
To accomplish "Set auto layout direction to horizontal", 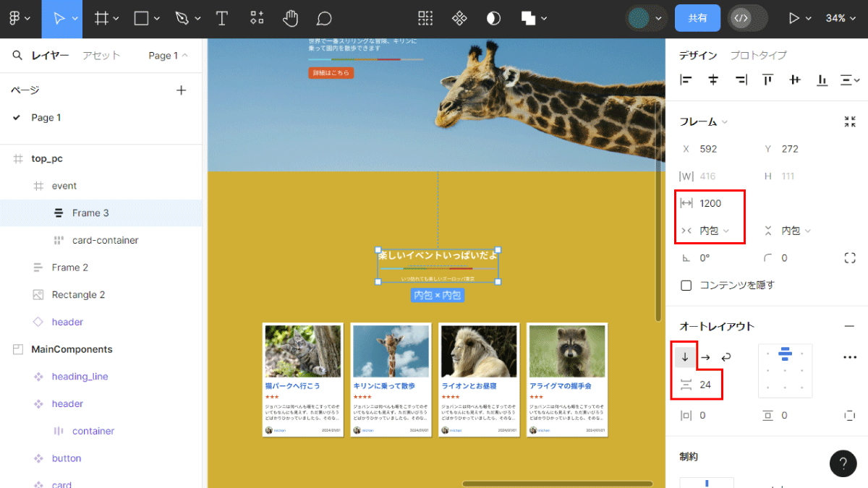I will click(x=706, y=357).
